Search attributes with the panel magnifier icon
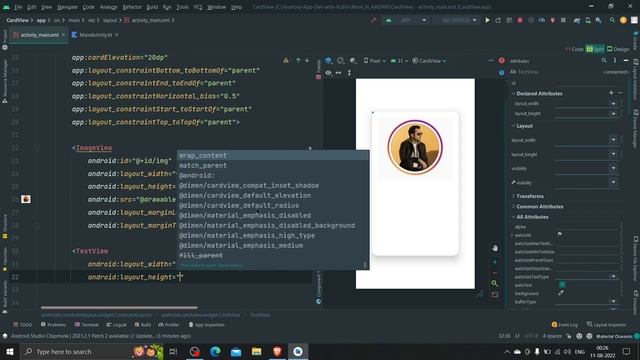Viewport: 640px width, 360px height. [604, 60]
